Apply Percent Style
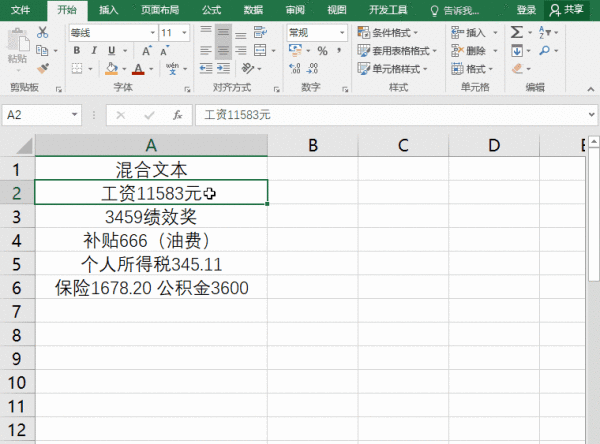 [x=322, y=51]
